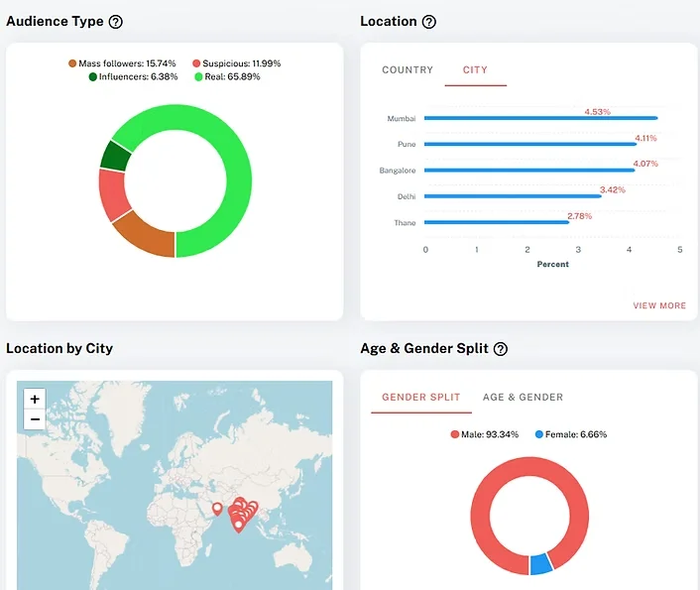
Task: Toggle the Influencers legend entry
Action: [x=133, y=76]
